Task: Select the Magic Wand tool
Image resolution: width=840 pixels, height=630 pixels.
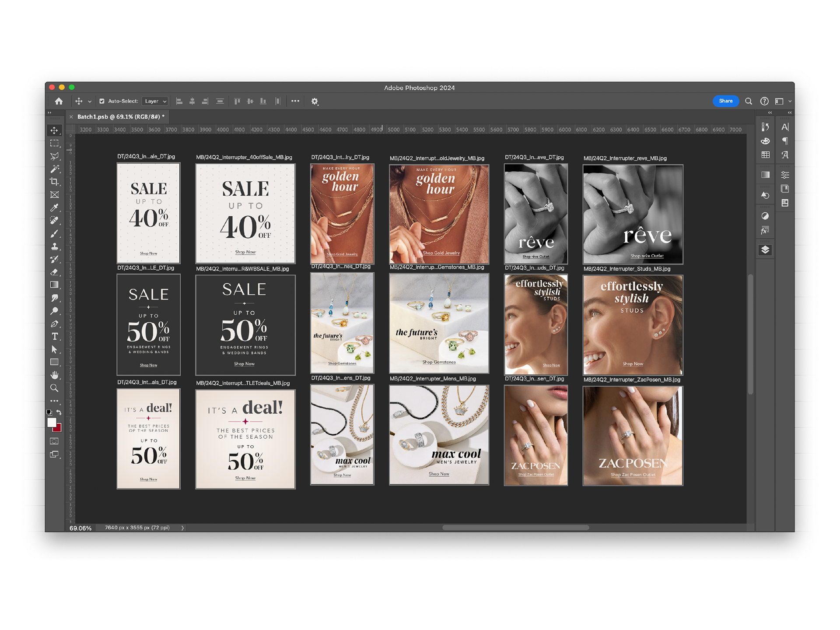Action: point(54,169)
